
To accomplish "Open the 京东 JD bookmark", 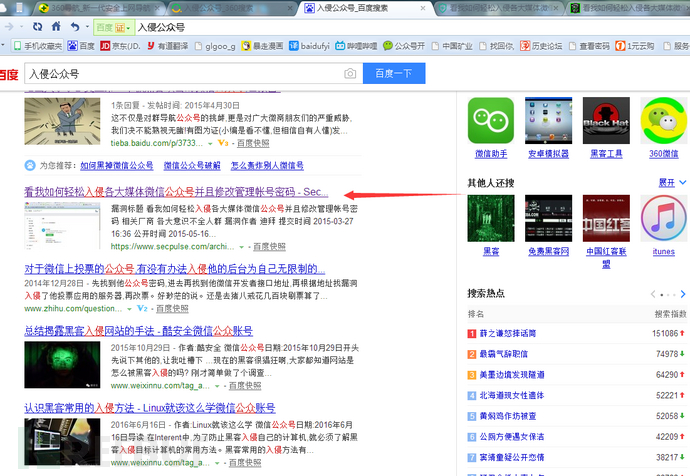I will point(121,46).
